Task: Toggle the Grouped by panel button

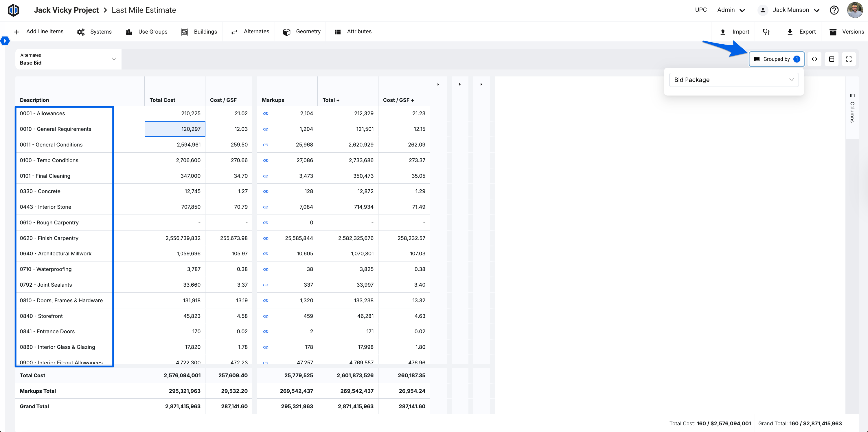Action: point(776,59)
